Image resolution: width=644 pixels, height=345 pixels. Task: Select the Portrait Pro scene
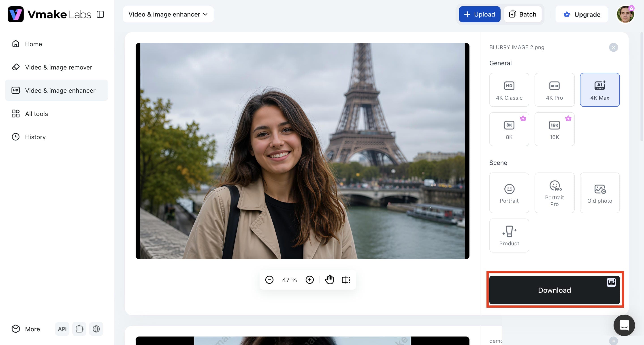tap(554, 193)
